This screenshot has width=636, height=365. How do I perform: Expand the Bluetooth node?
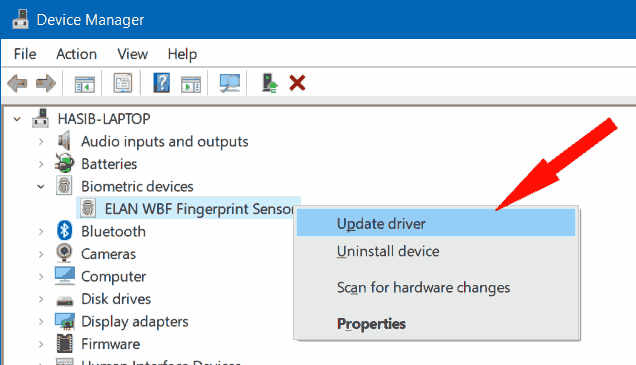pos(41,232)
